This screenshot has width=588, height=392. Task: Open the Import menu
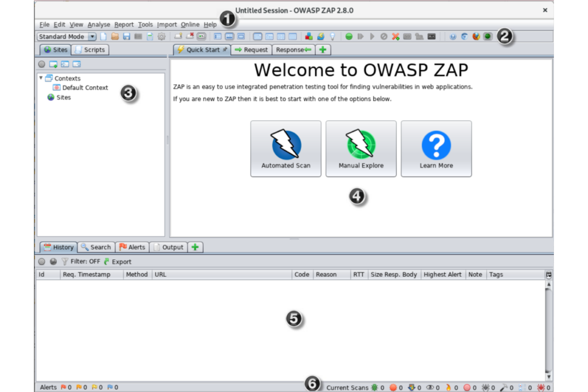(x=167, y=25)
